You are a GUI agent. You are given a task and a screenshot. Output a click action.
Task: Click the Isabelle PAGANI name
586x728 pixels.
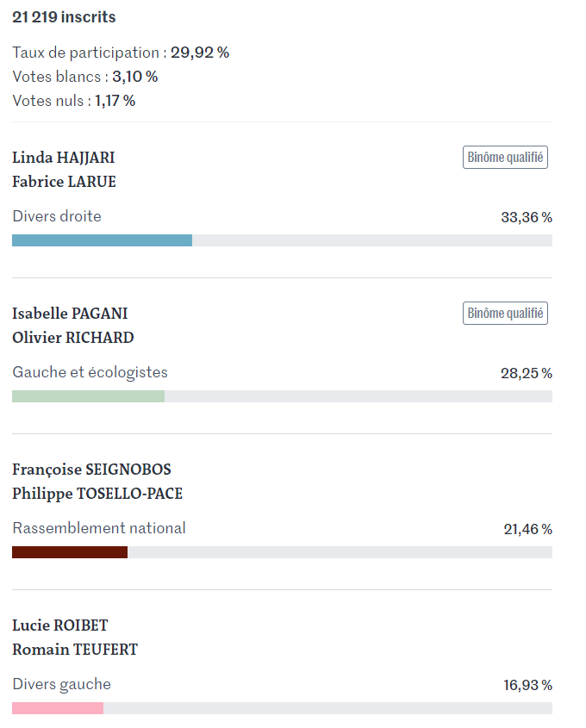70,314
